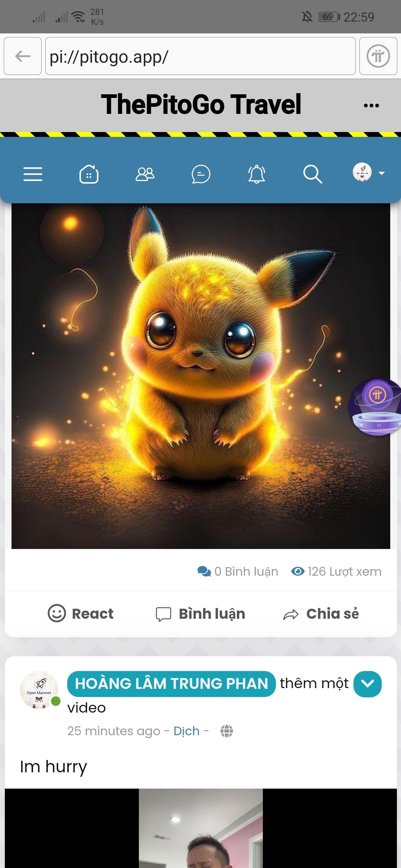
Task: Tap the Pi logo button beside address bar
Action: coord(378,56)
